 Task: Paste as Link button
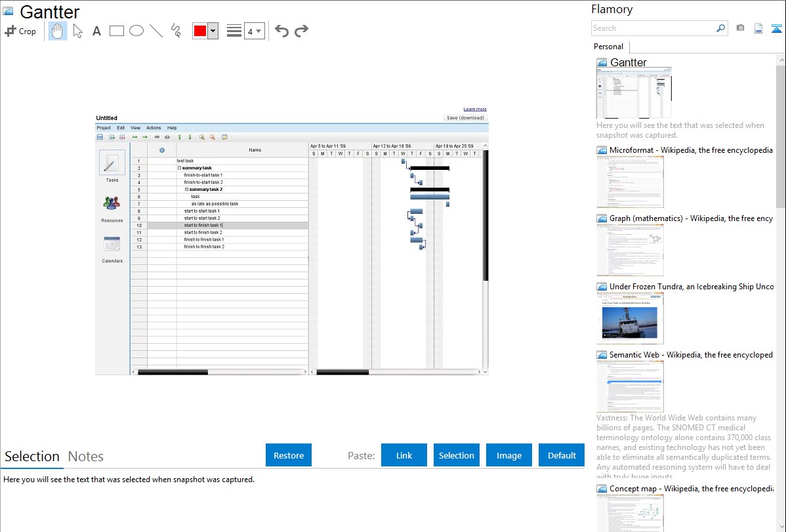pos(404,455)
